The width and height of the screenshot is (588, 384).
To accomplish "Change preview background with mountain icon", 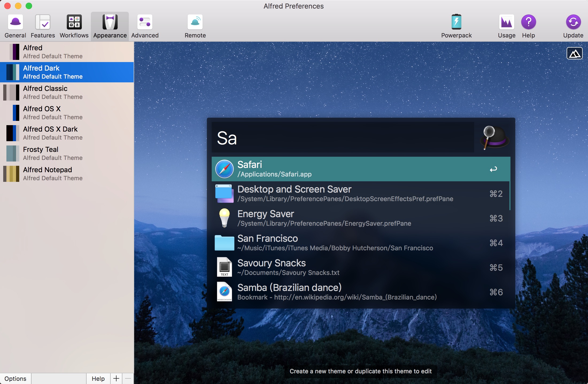I will tap(574, 53).
